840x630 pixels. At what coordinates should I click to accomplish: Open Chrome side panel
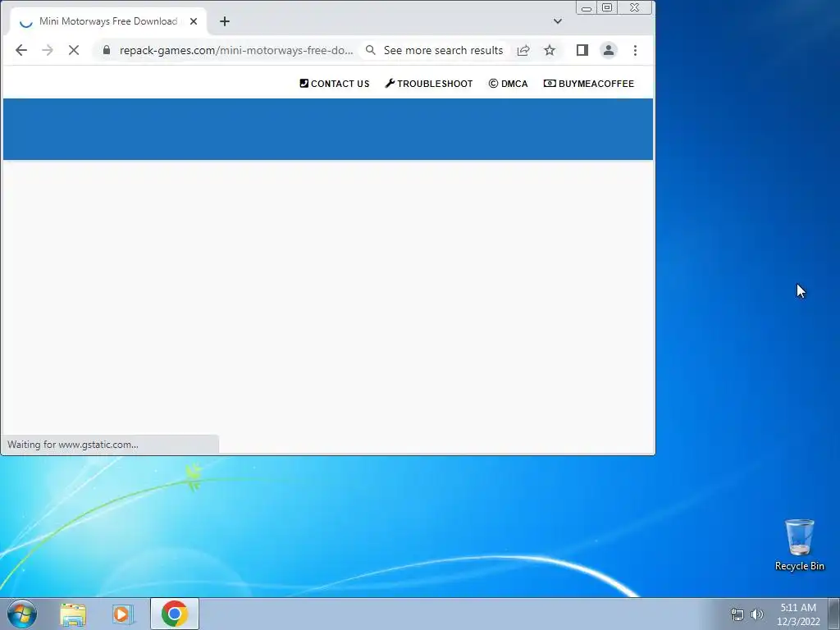pos(582,50)
